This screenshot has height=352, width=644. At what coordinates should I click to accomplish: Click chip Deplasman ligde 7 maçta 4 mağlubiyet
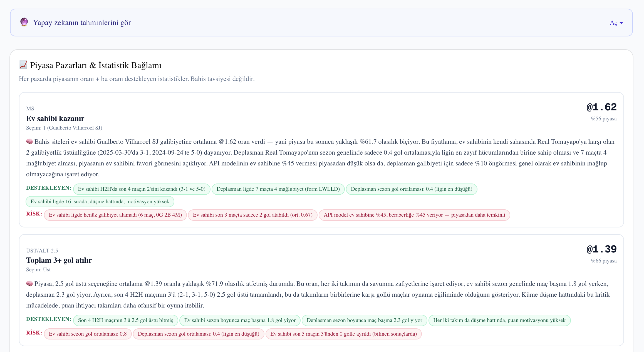[x=278, y=189]
